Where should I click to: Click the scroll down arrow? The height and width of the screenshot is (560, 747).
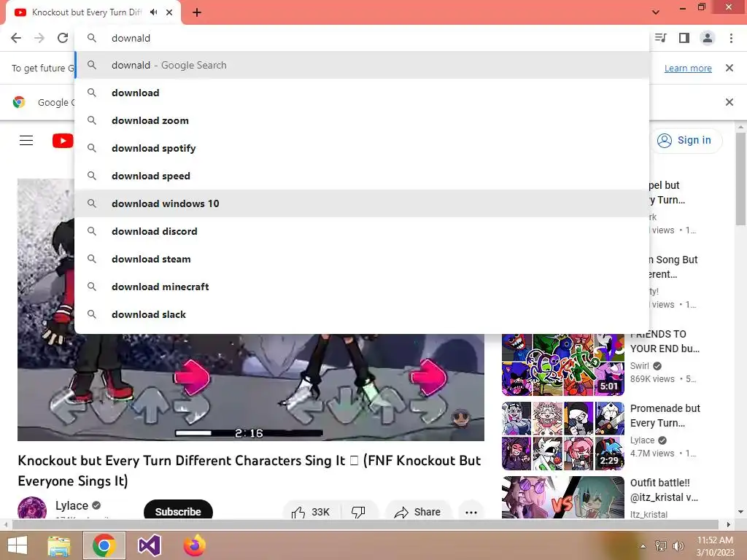pyautogui.click(x=741, y=512)
